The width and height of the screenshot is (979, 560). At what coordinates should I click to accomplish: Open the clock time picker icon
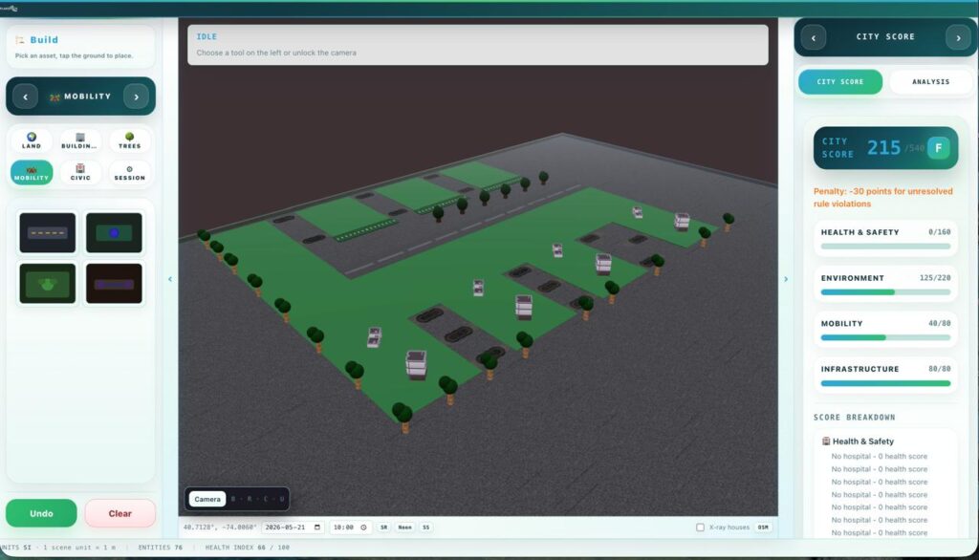coord(363,527)
